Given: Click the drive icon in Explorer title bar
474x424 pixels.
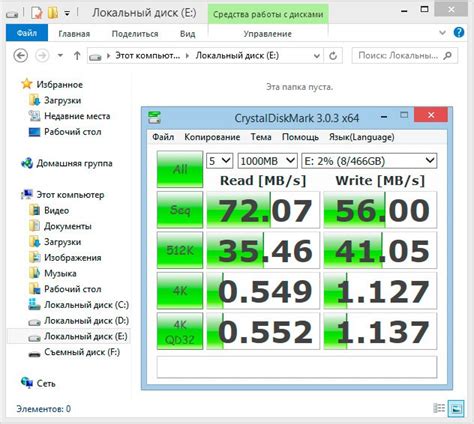Looking at the screenshot, I should pyautogui.click(x=12, y=14).
